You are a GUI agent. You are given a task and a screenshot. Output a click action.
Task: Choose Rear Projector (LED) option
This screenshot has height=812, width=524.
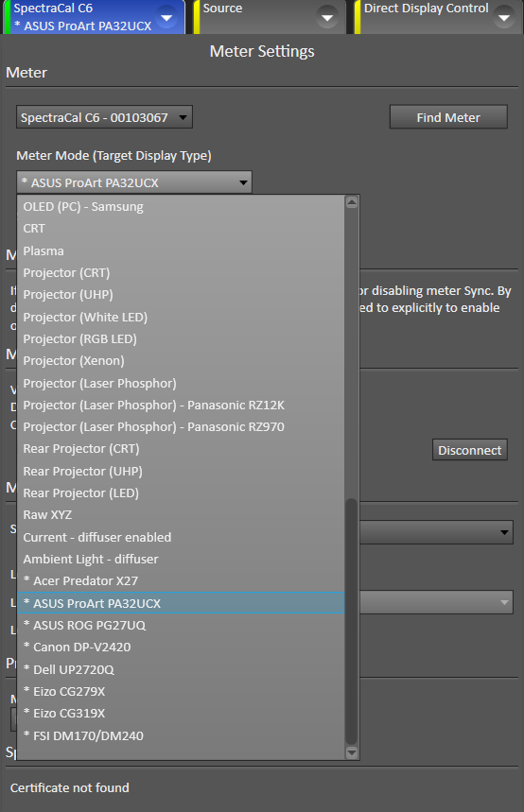181,493
